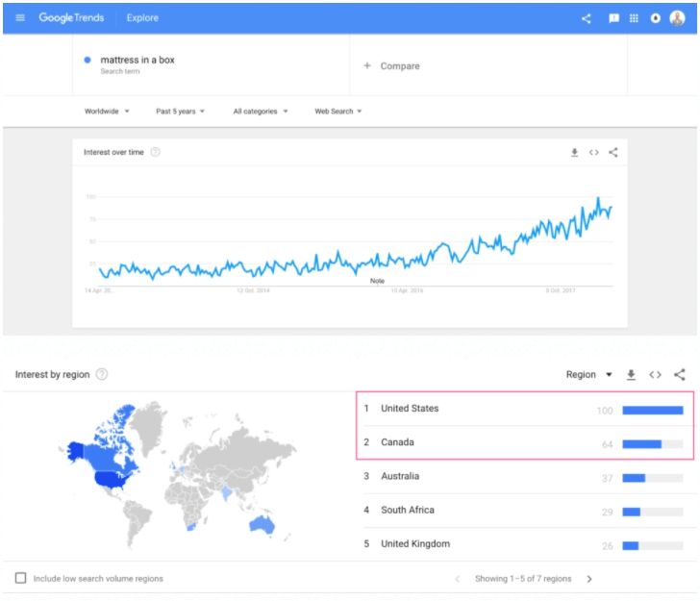Go to the Explore page
700x601 pixels.
coord(142,18)
